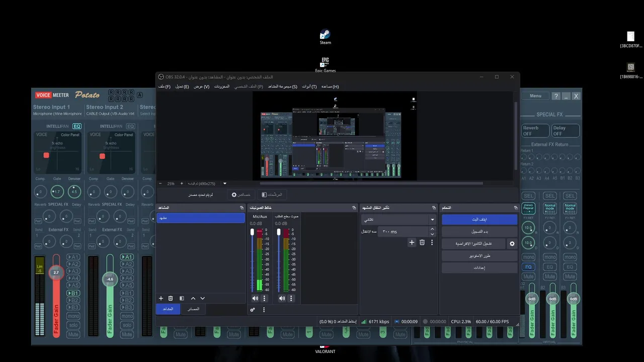Solo Voicemeeter Stereo Input 1 strip
This screenshot has width=644, height=362.
(x=73, y=325)
